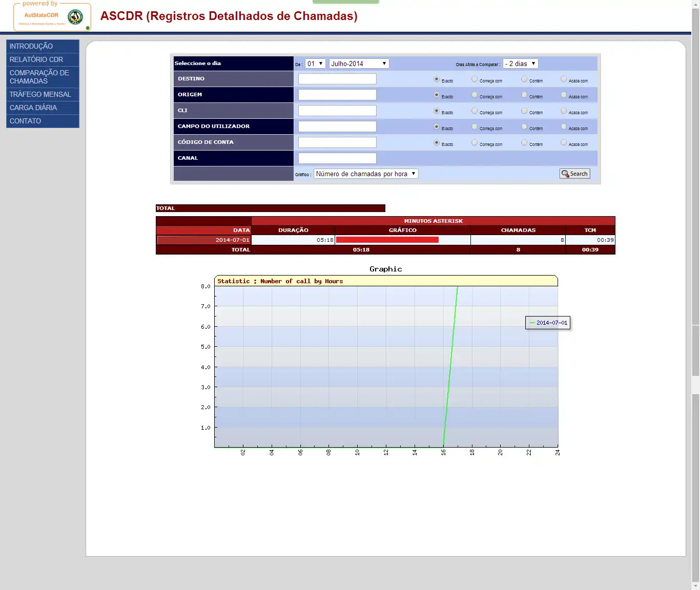Viewport: 700px width, 590px height.
Task: Go to TRÁFEGO MENSAL in sidebar
Action: point(43,94)
